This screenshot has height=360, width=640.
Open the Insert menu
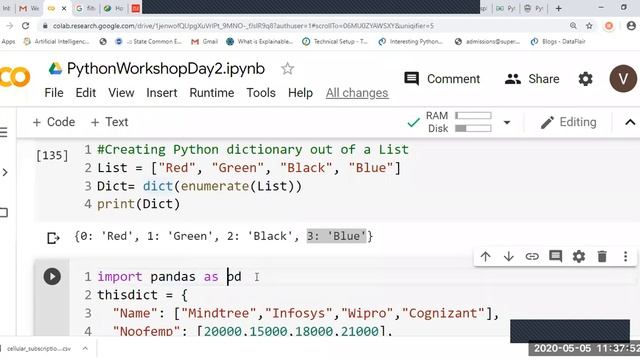point(162,93)
